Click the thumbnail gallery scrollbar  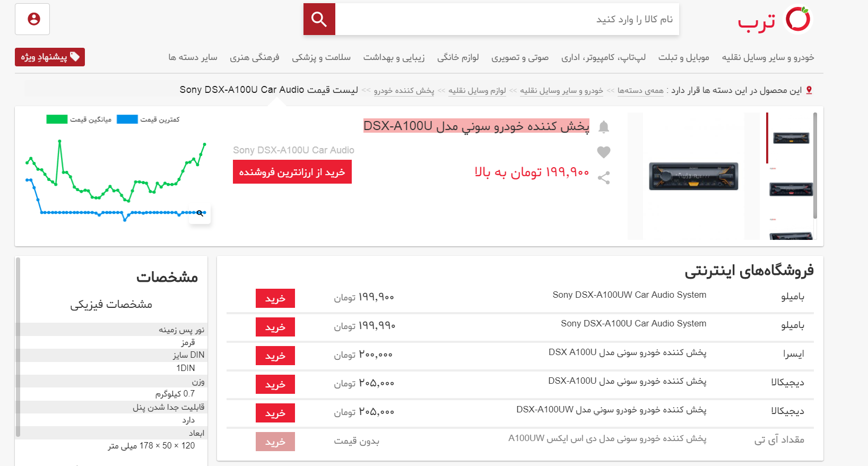[815, 166]
